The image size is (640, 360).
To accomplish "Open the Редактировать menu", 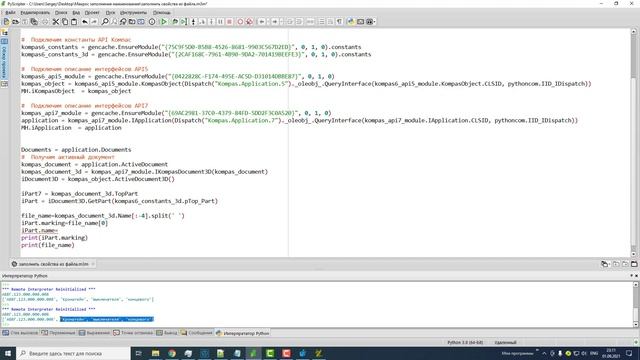I will coord(35,13).
